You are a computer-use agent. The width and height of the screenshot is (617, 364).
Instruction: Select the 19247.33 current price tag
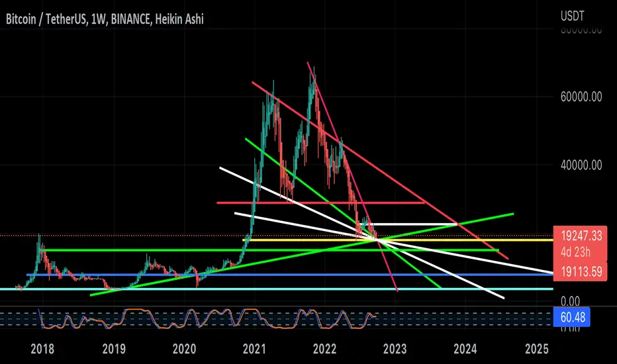point(581,236)
